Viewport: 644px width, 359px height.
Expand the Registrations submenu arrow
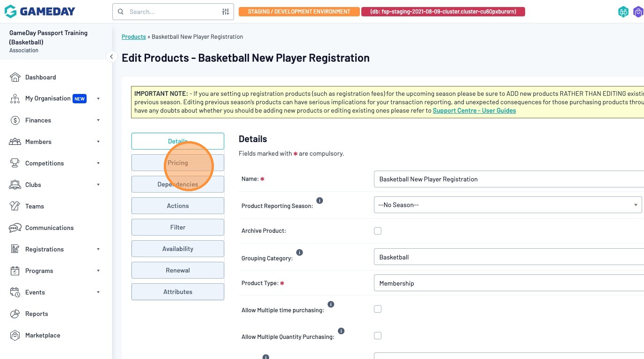tap(98, 249)
